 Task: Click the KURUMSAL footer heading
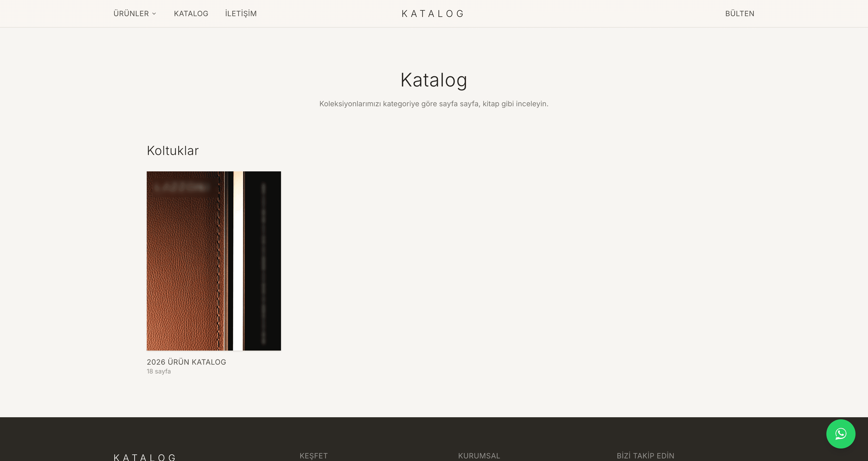(479, 456)
